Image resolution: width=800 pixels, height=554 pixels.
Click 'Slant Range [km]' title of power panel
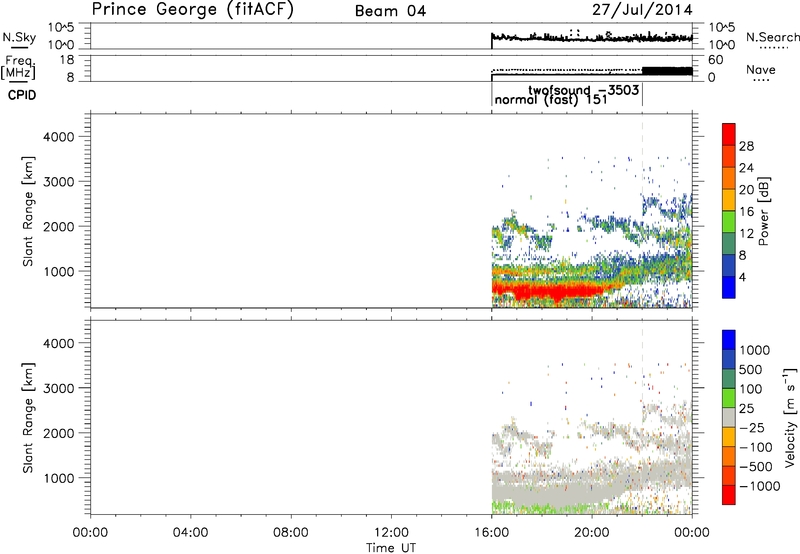click(28, 211)
